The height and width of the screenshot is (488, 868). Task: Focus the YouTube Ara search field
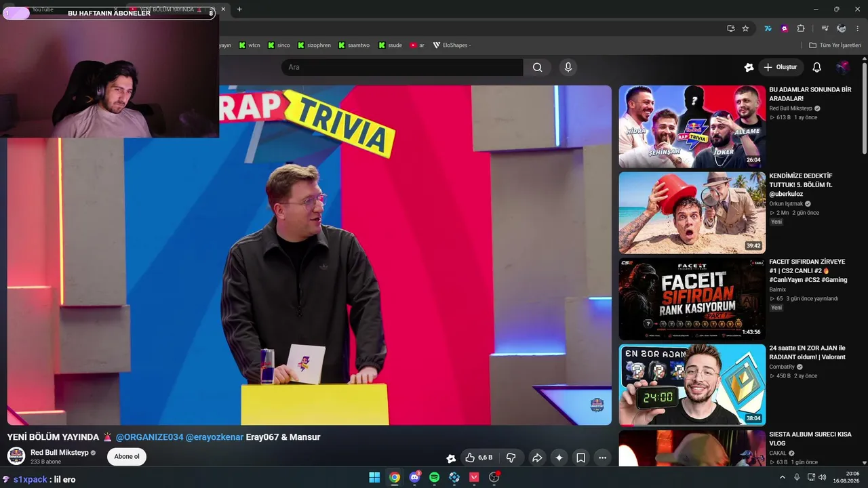[402, 67]
